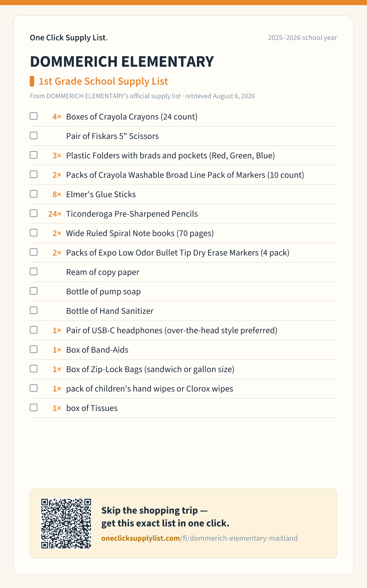Check the Zip-Lock Bags checkbox

coord(34,369)
